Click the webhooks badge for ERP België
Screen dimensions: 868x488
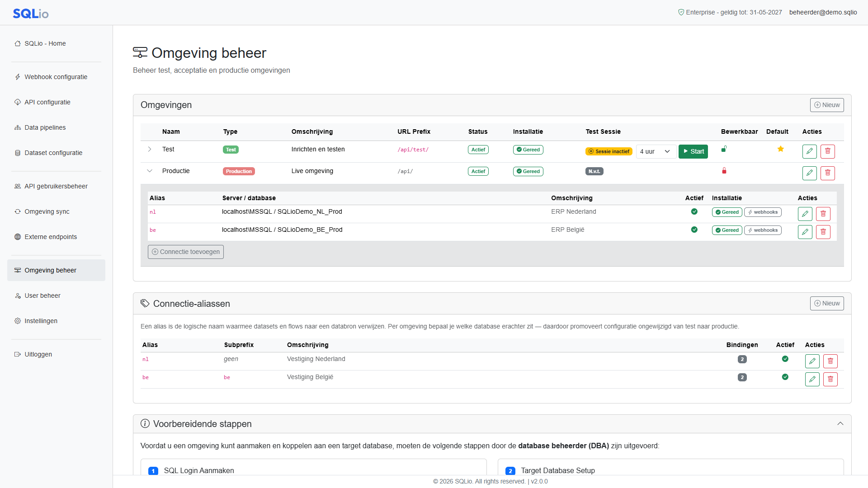point(763,230)
